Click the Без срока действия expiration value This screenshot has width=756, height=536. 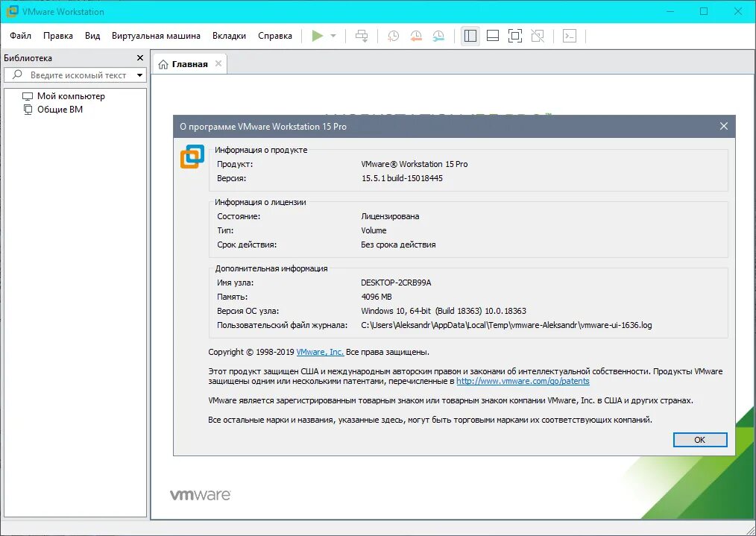(x=398, y=245)
